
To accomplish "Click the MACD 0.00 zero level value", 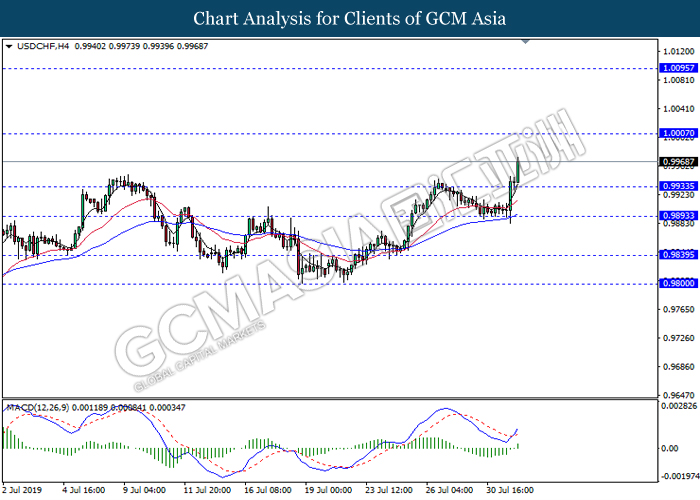I will (669, 448).
